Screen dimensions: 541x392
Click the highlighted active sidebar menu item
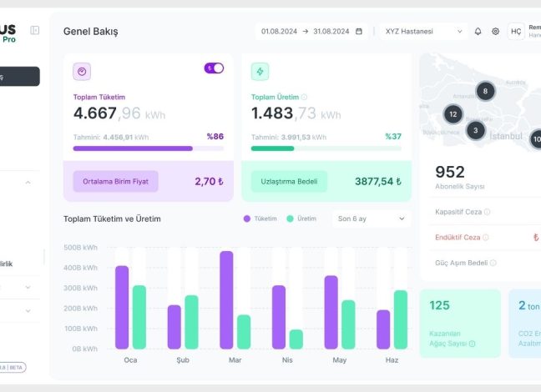click(x=19, y=76)
